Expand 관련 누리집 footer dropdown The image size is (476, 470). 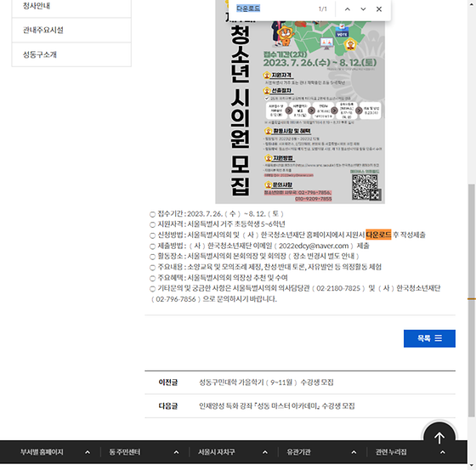point(411,452)
